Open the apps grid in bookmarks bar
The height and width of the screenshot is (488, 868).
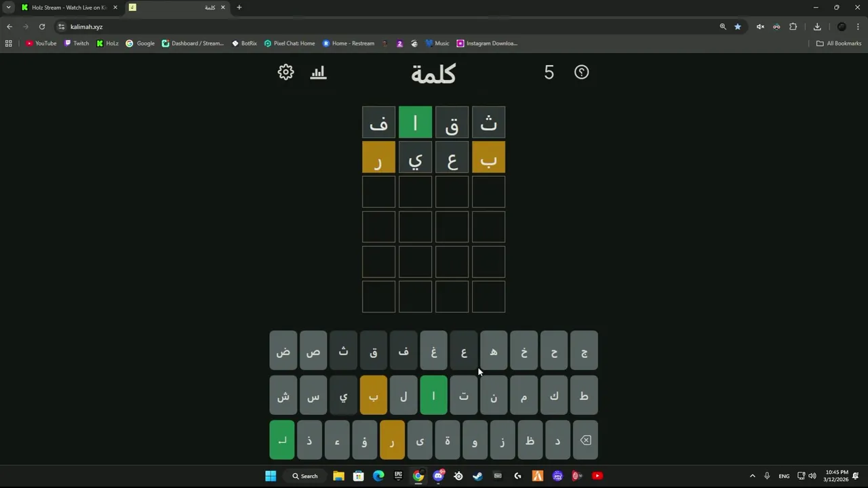8,43
